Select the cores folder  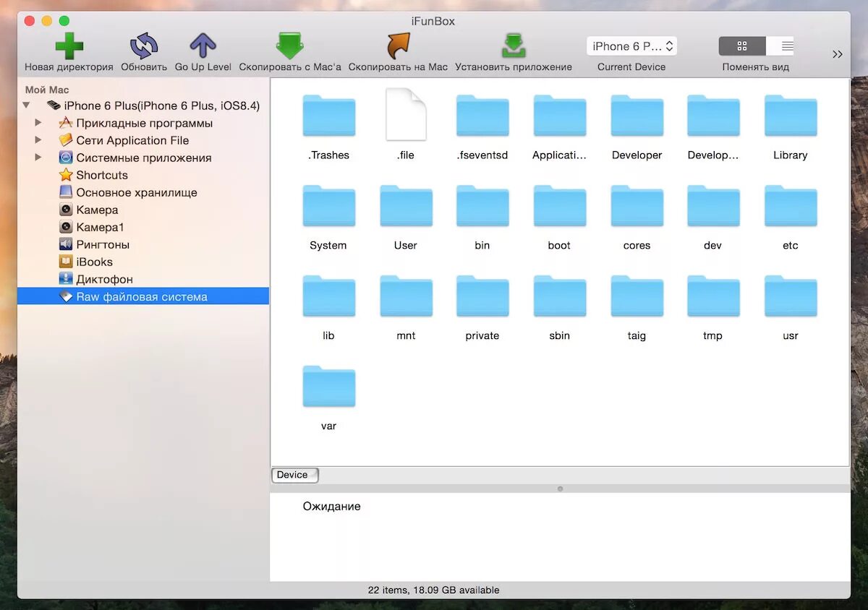(x=637, y=206)
